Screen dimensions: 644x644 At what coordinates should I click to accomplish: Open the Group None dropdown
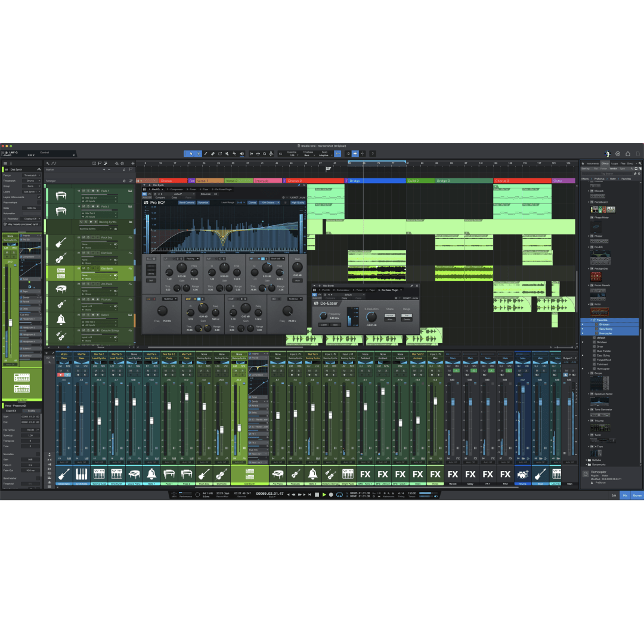(31, 186)
